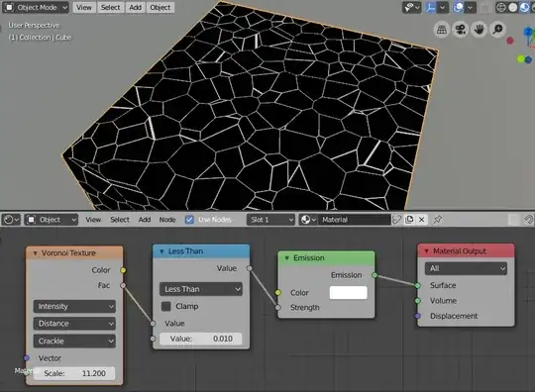
Task: Open gizmo options dropdown arrow
Action: (x=443, y=8)
